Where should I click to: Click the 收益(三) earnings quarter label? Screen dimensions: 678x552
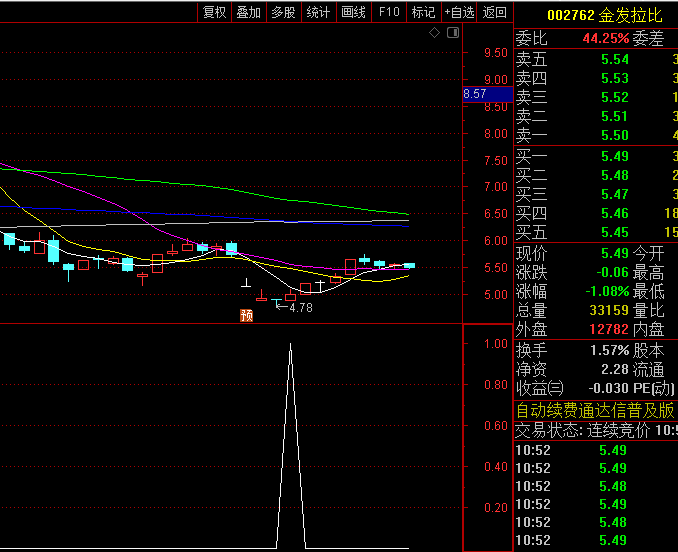pos(540,388)
